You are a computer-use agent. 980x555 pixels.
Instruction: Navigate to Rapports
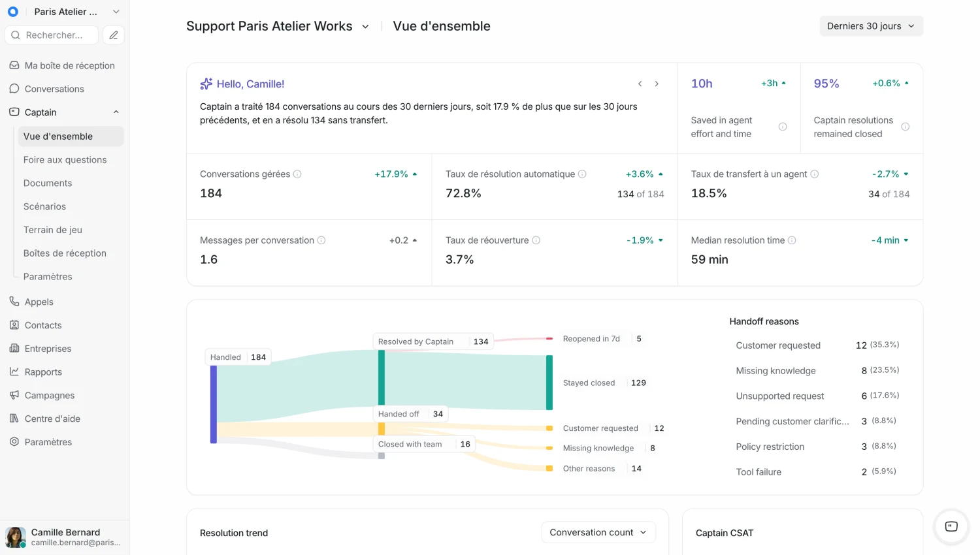point(64,372)
